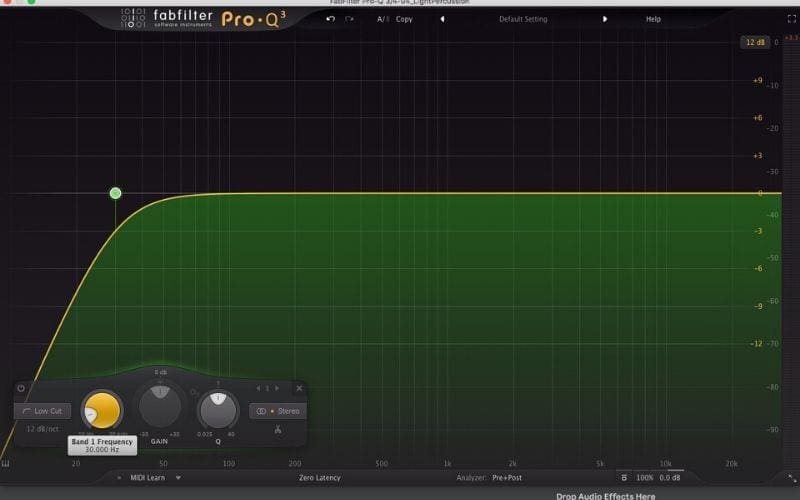
Task: Change the Zero Latency processing mode
Action: point(319,478)
